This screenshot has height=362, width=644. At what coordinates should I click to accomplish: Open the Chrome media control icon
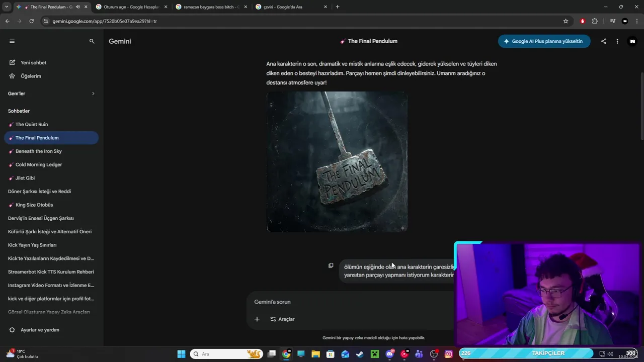pos(612,21)
